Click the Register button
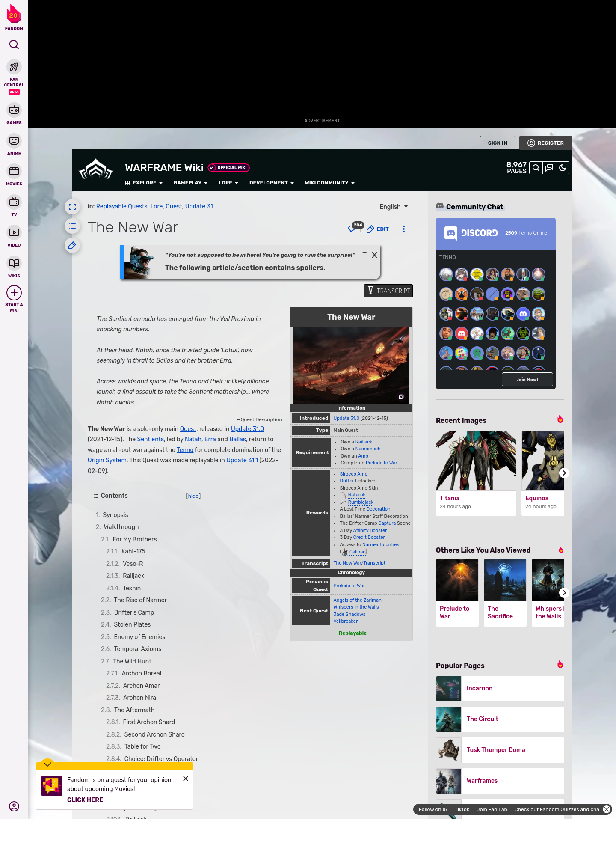This screenshot has height=856, width=616. (x=545, y=143)
